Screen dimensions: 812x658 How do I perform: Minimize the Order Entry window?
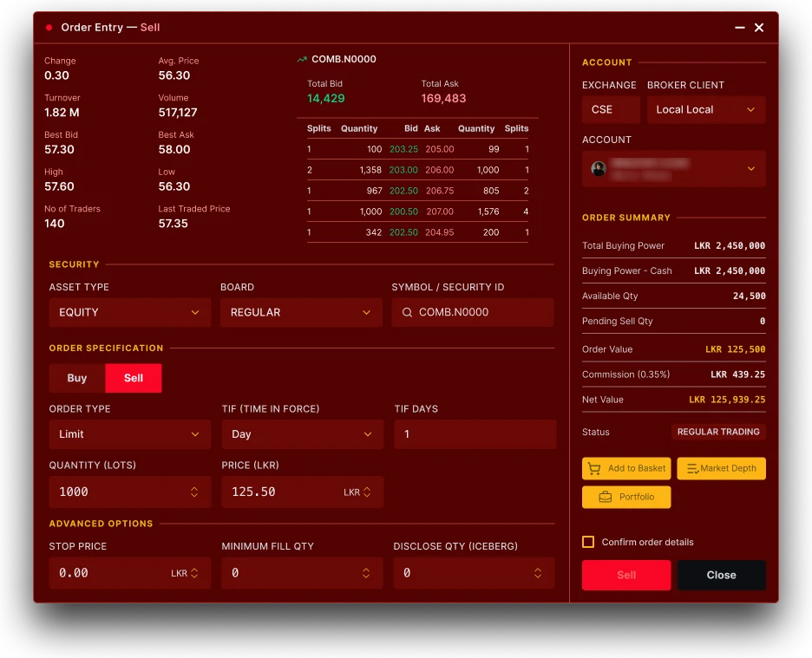[x=739, y=28]
